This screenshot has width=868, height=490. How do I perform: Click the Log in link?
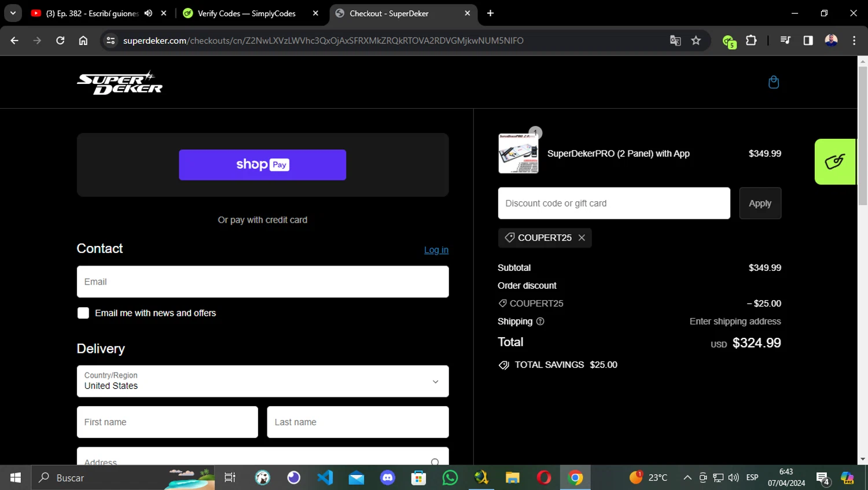[x=436, y=250]
